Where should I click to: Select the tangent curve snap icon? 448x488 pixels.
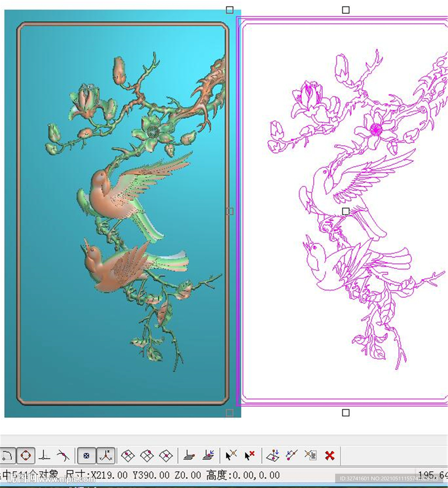tap(62, 456)
